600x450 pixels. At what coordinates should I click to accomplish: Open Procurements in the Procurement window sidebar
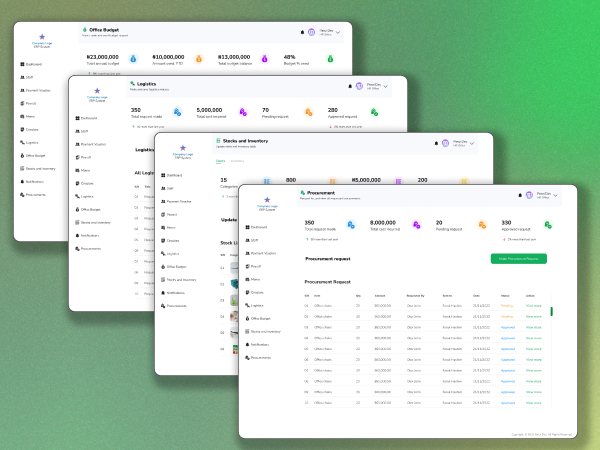tap(258, 358)
